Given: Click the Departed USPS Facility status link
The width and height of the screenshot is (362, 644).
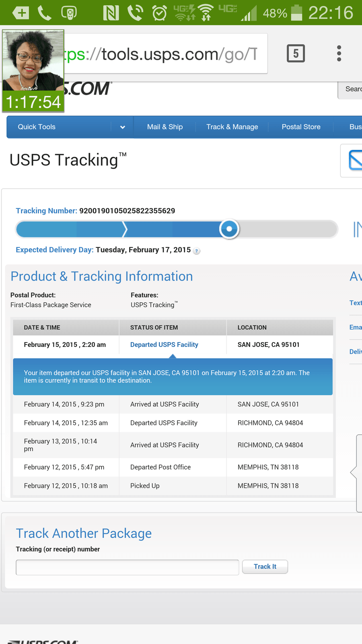Looking at the screenshot, I should (x=164, y=345).
